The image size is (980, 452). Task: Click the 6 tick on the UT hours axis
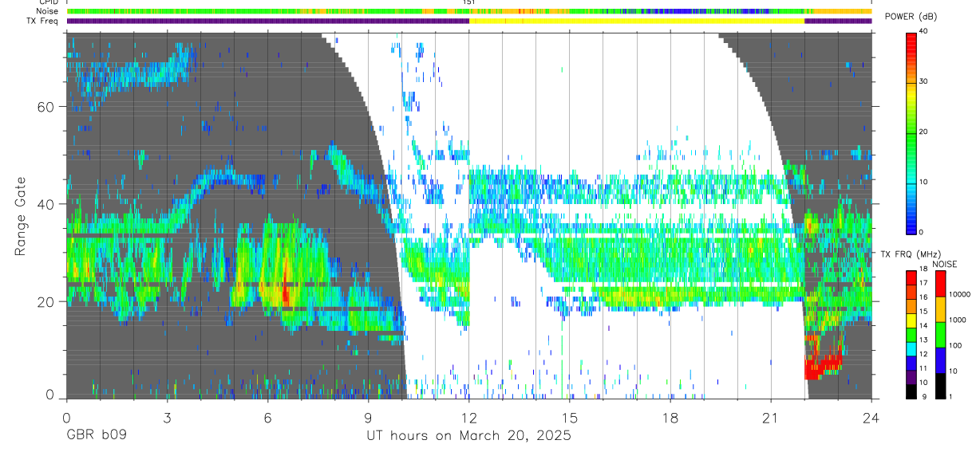[x=267, y=417]
